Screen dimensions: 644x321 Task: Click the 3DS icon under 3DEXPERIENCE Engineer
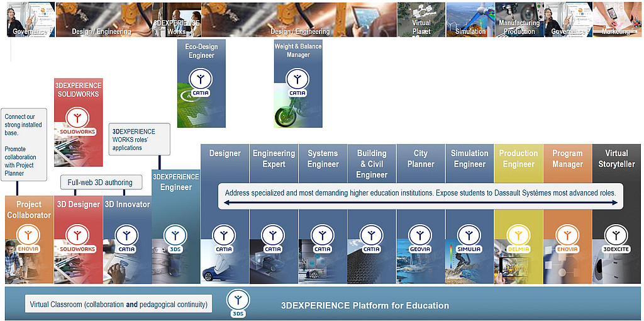[175, 237]
